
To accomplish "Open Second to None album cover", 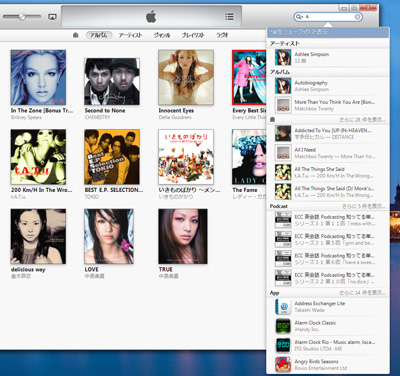I will (x=112, y=82).
